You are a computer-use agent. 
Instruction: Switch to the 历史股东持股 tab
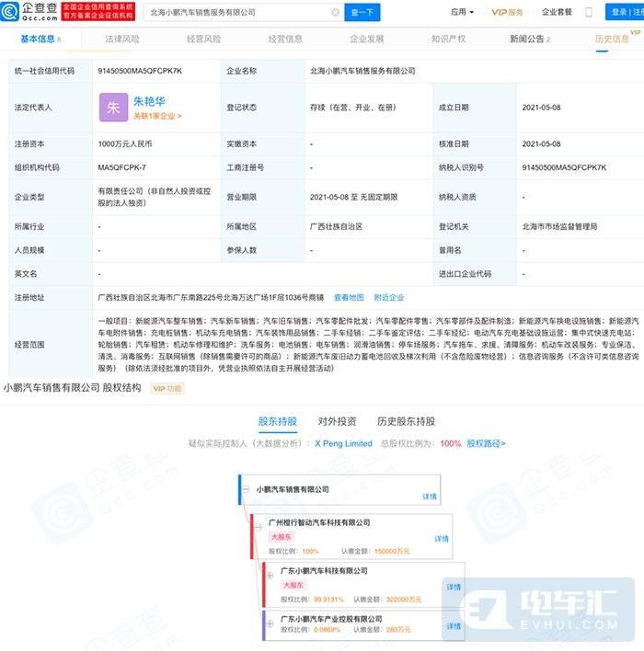point(406,421)
